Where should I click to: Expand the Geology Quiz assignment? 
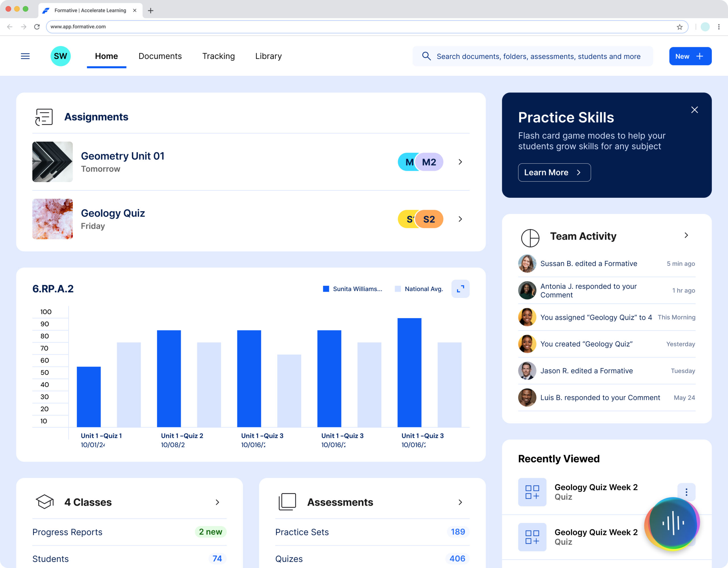pos(460,219)
